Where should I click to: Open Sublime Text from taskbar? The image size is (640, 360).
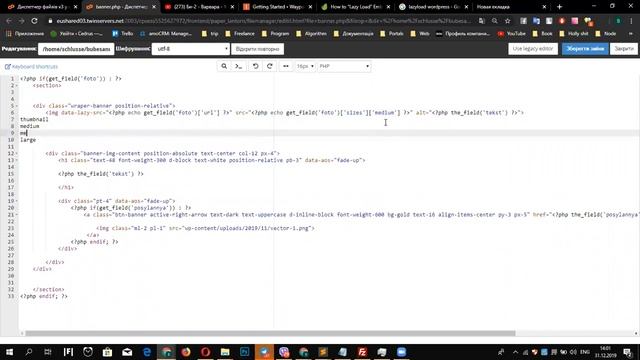(x=323, y=352)
